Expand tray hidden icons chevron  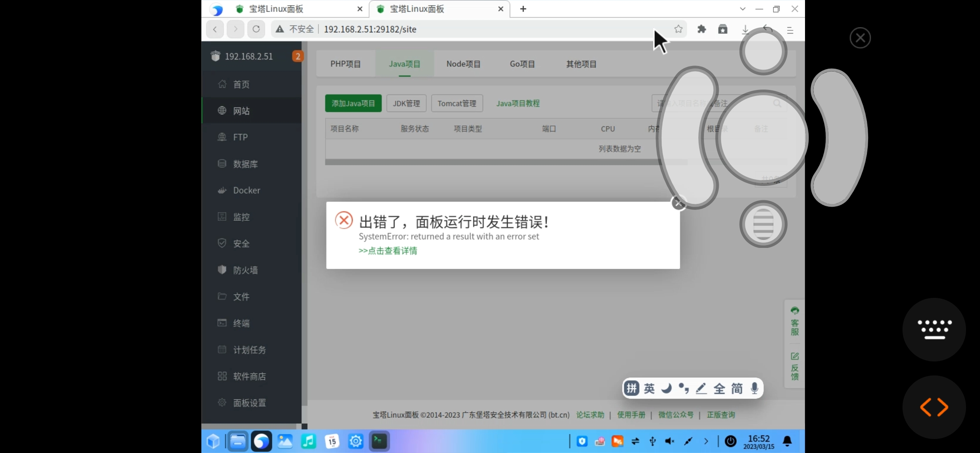(706, 441)
